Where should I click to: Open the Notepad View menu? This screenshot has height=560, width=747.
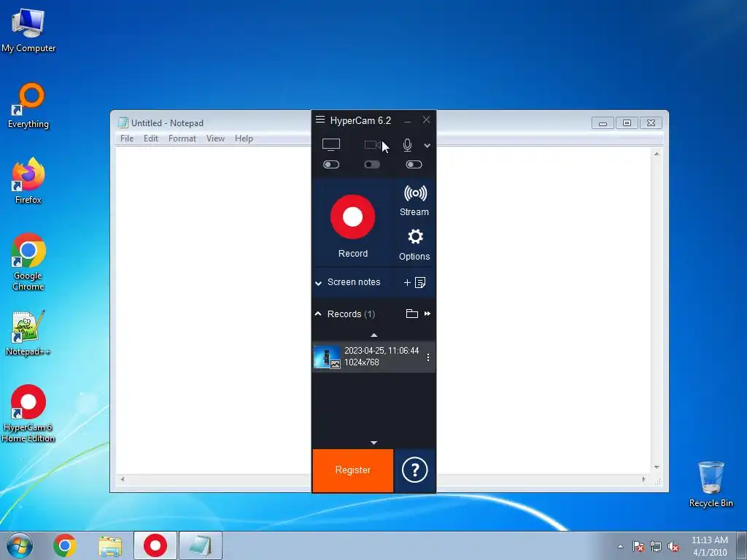point(215,139)
